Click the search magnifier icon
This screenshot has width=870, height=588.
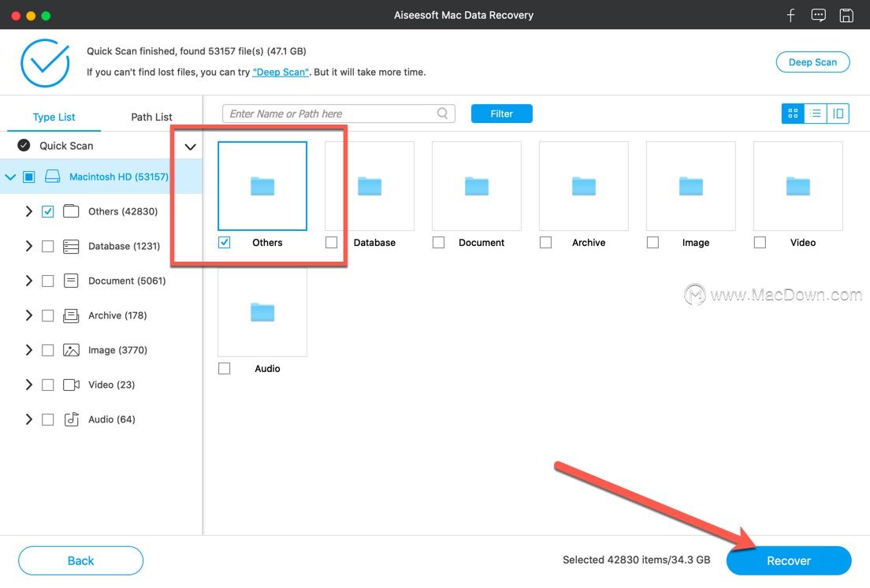tap(442, 114)
